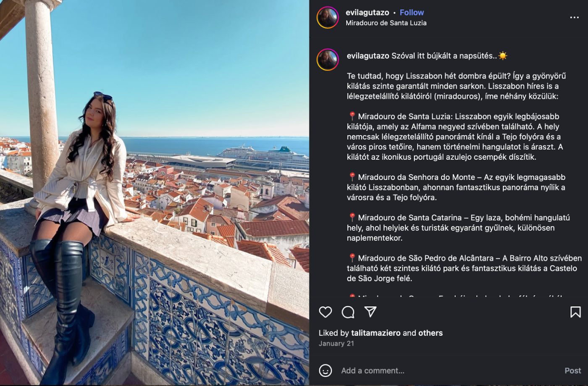Like the post with the heart icon
The width and height of the screenshot is (588, 386).
pos(325,312)
